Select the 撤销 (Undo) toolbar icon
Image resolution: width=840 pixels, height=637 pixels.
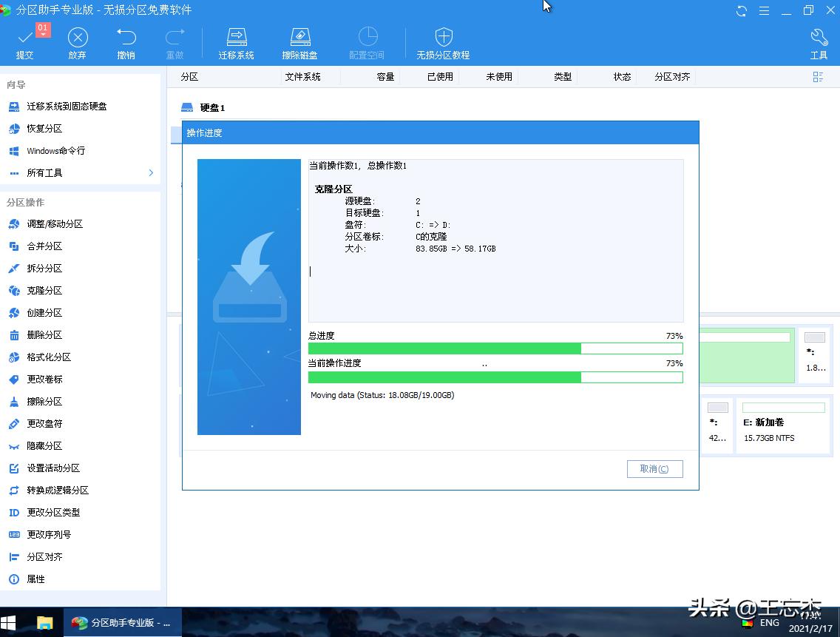coord(126,42)
